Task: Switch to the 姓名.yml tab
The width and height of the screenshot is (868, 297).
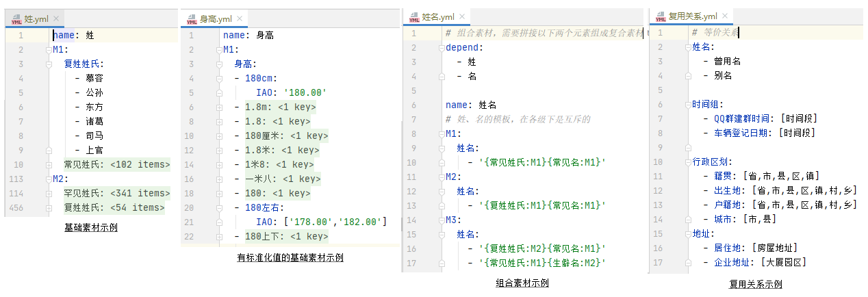Action: (x=438, y=17)
